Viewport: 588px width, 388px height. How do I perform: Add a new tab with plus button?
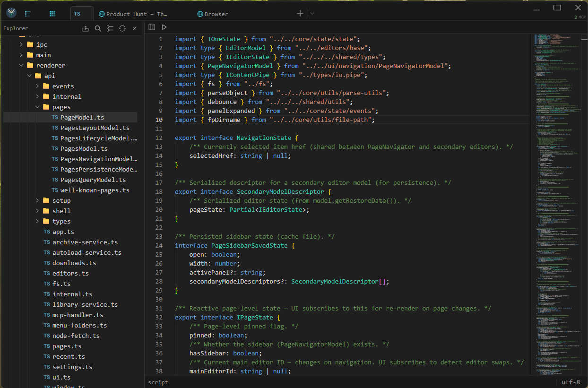(300, 13)
